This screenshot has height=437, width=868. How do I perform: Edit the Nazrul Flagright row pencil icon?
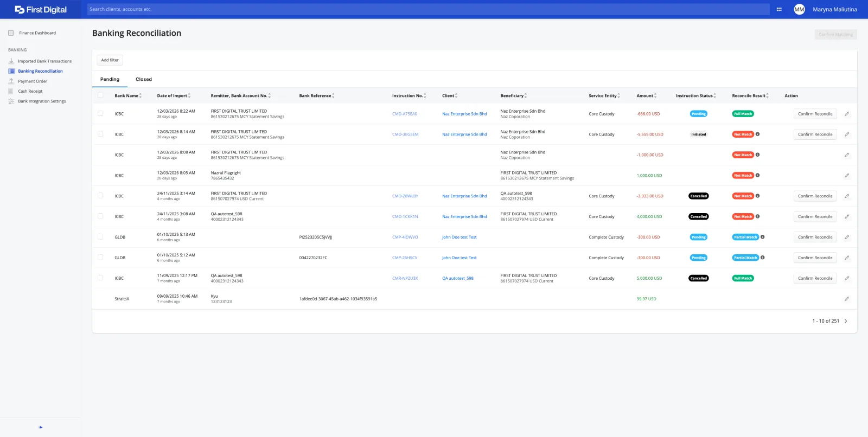click(x=847, y=176)
